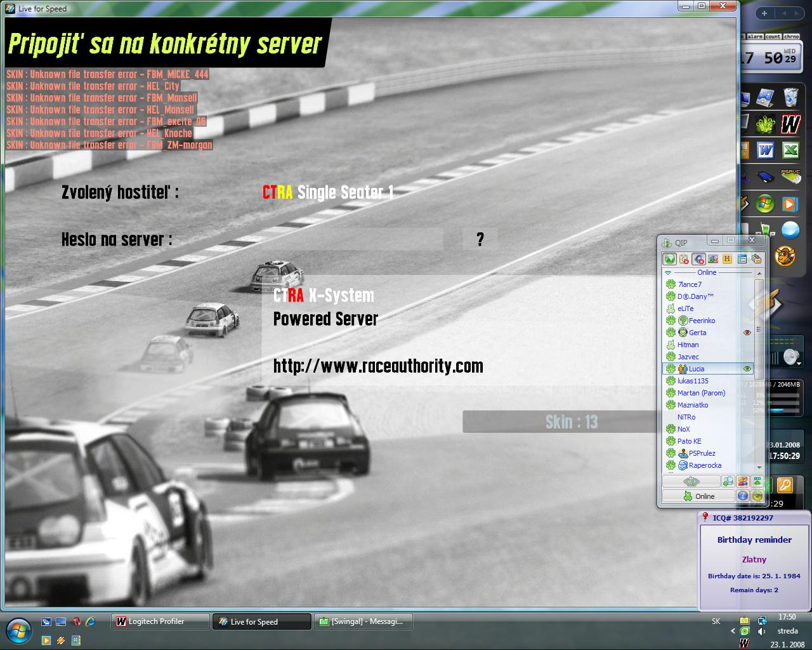Click the sidebar gadget speaker volume icon
The width and height of the screenshot is (812, 650).
click(x=791, y=357)
